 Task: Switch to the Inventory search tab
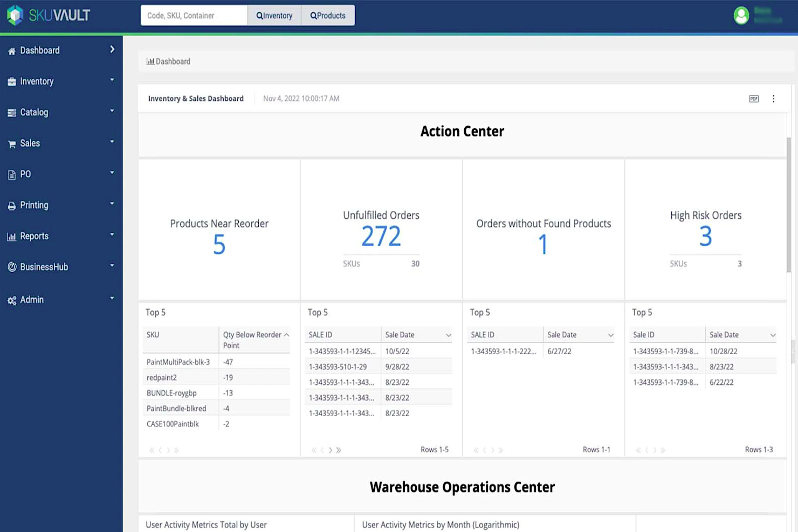coord(274,15)
